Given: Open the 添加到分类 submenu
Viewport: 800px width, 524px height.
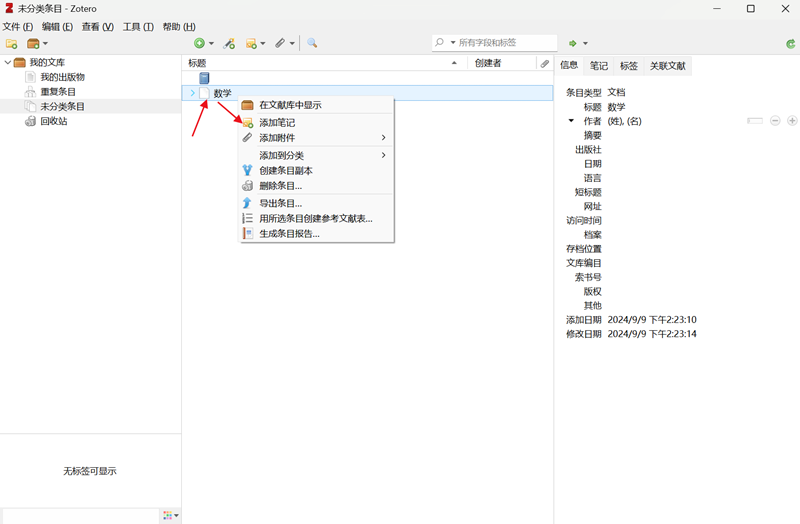Looking at the screenshot, I should [316, 155].
